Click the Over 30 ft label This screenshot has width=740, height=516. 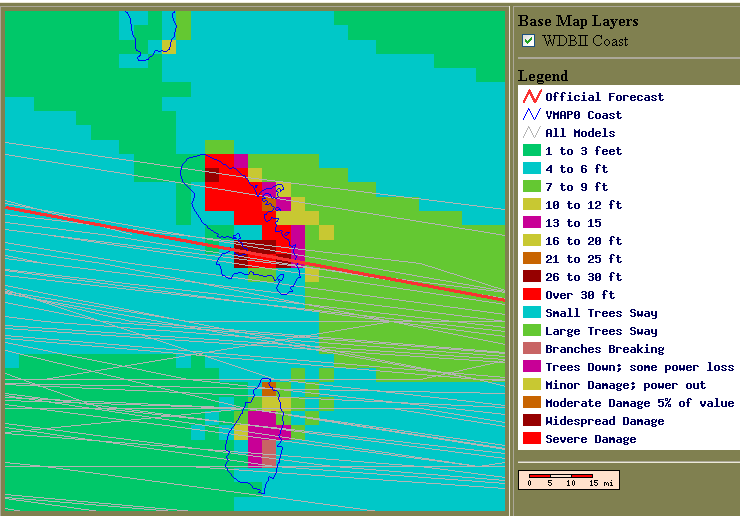point(580,295)
